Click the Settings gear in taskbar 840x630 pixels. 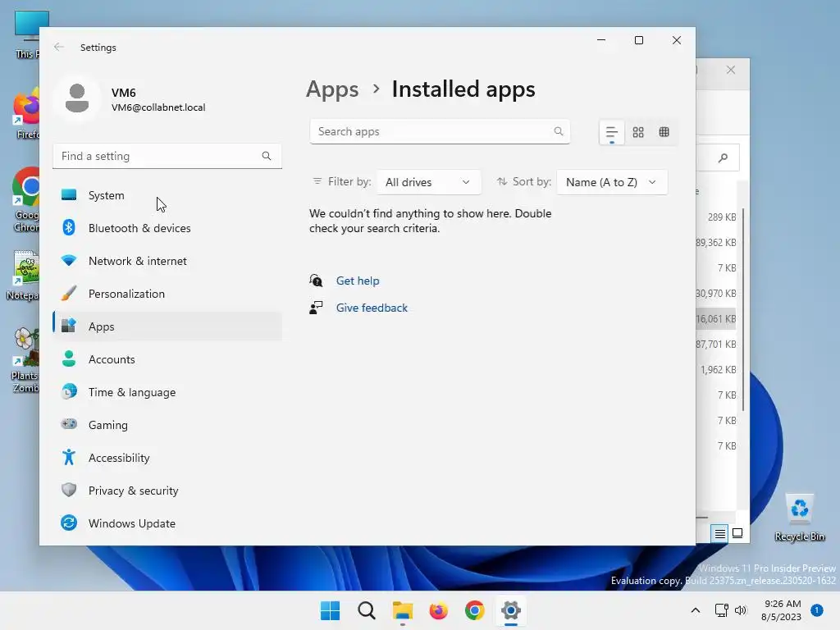[511, 610]
